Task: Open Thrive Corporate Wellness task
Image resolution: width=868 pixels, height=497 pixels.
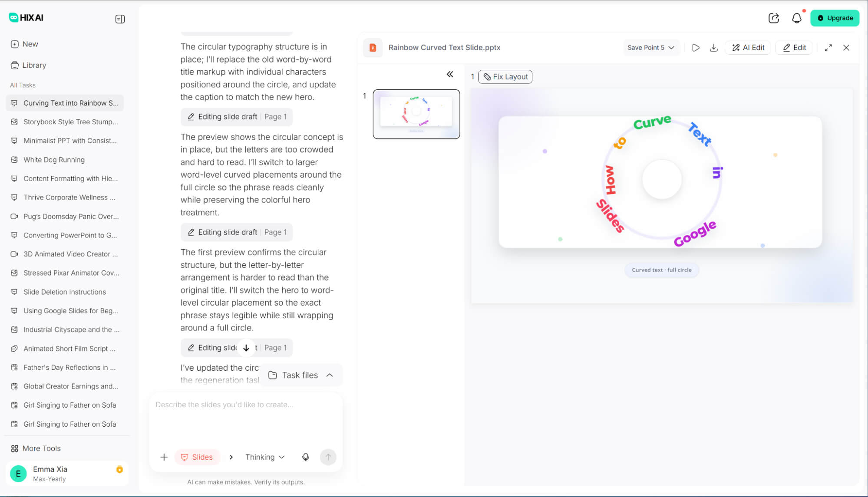Action: pos(65,197)
